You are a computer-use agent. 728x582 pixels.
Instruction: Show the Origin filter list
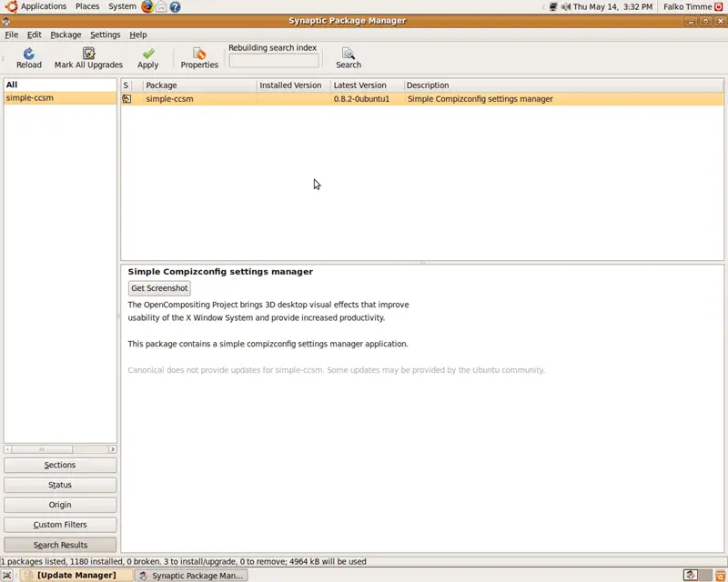pos(60,505)
